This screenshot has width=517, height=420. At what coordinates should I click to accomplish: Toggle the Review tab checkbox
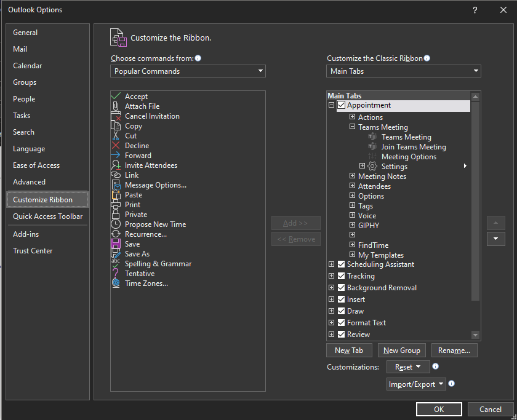[342, 335]
